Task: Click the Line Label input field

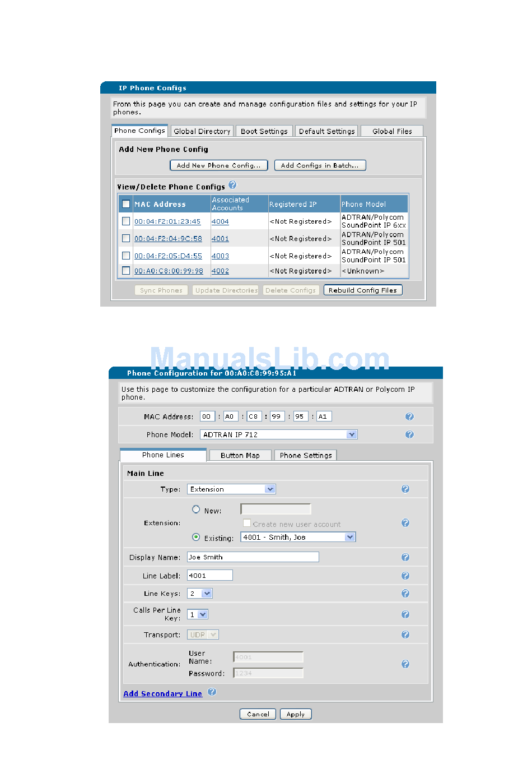Action: tap(210, 576)
